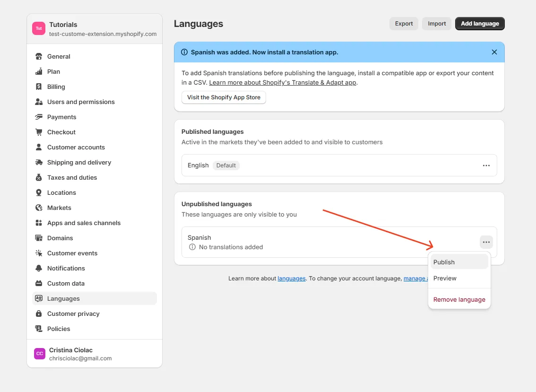This screenshot has width=536, height=392.
Task: Click the Locations pin icon
Action: coord(39,192)
